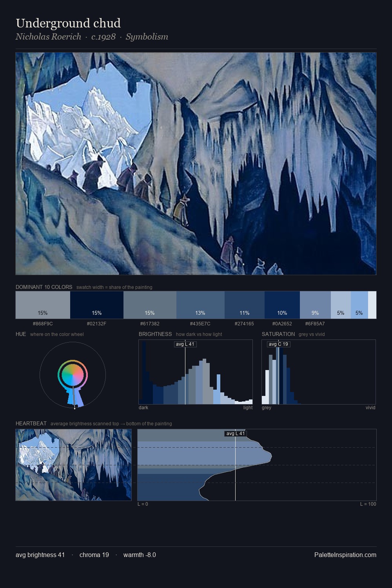Click the 'L = 0' axis label
392x588 pixels.
143,504
